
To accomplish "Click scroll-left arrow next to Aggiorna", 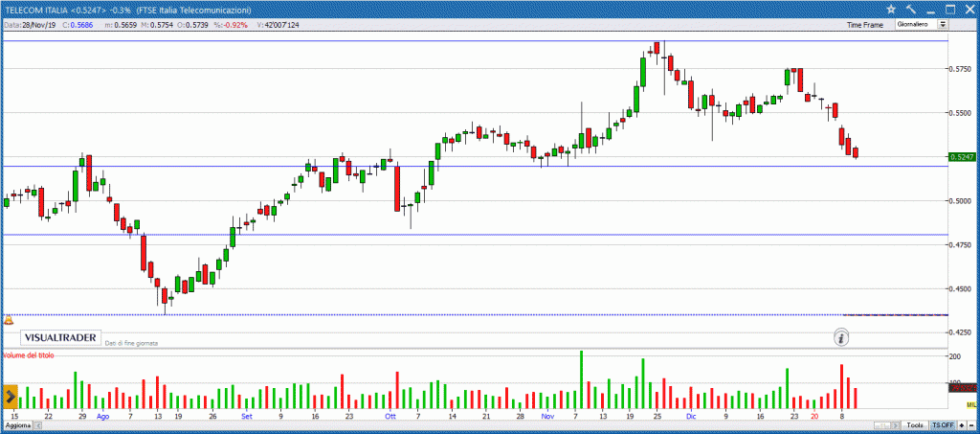I will (37, 425).
